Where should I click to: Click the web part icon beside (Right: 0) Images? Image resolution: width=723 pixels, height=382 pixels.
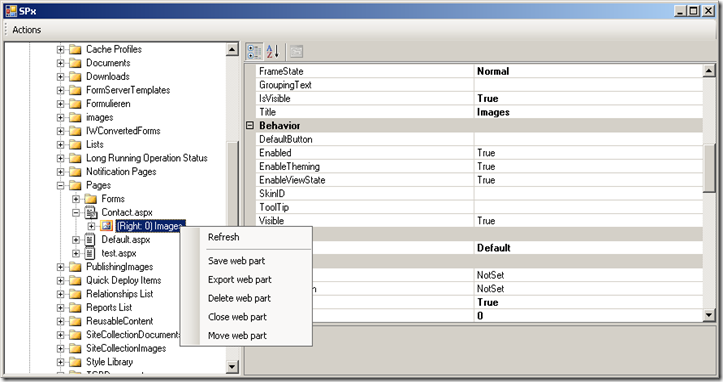[107, 226]
